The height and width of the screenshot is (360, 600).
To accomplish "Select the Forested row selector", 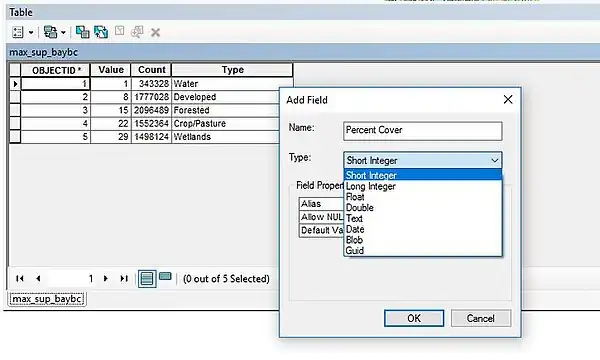I will click(15, 110).
